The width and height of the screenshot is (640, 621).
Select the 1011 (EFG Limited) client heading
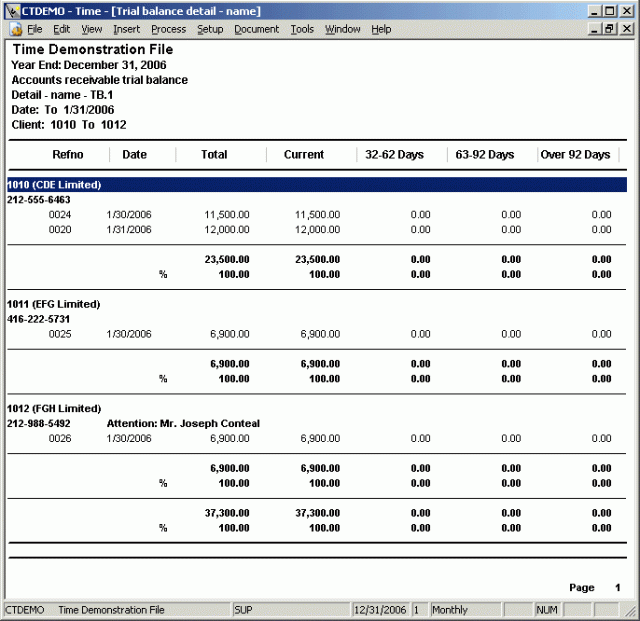tap(54, 304)
